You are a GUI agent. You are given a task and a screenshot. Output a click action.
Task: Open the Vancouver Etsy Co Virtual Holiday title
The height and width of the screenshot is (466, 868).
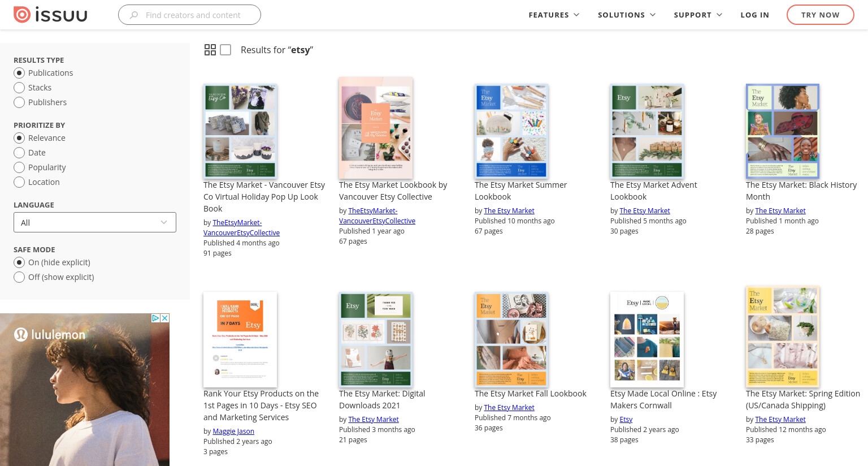[264, 197]
